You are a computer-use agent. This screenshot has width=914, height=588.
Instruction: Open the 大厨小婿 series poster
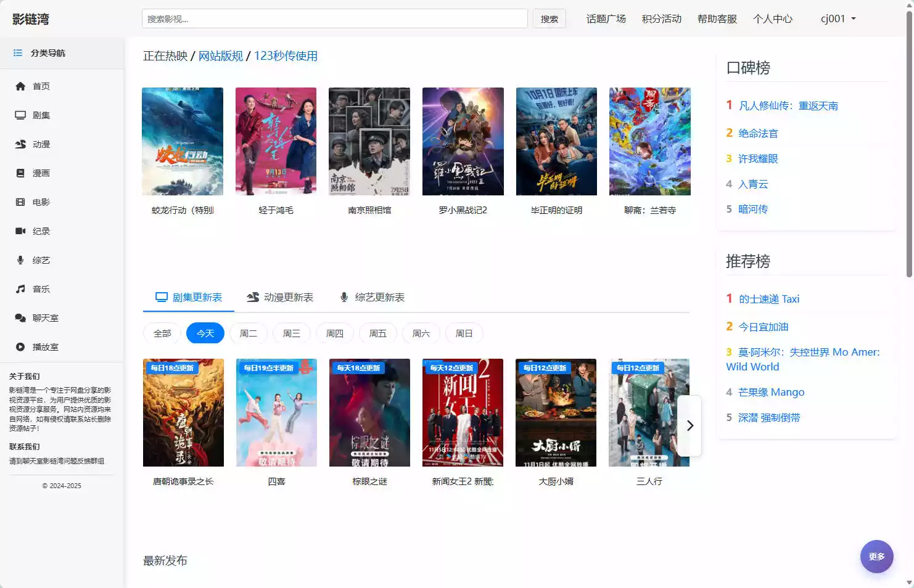pyautogui.click(x=556, y=412)
